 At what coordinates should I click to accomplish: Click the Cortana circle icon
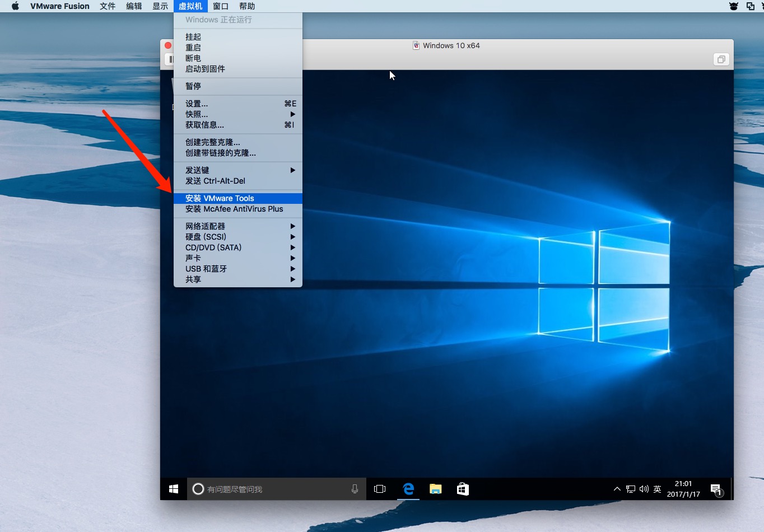pos(198,489)
